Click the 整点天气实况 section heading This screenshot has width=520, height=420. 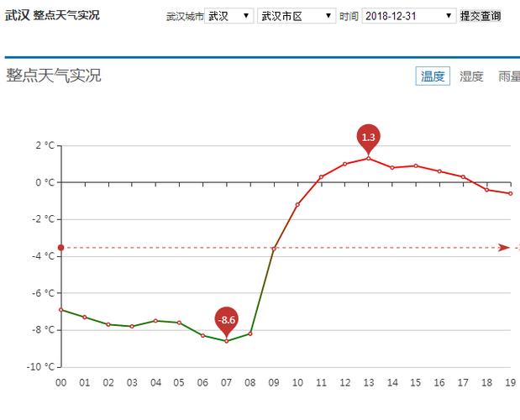coord(54,76)
